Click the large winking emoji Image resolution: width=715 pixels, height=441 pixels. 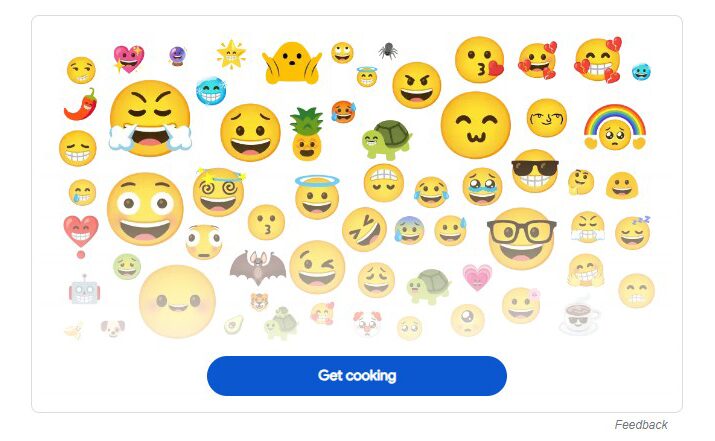(x=317, y=267)
